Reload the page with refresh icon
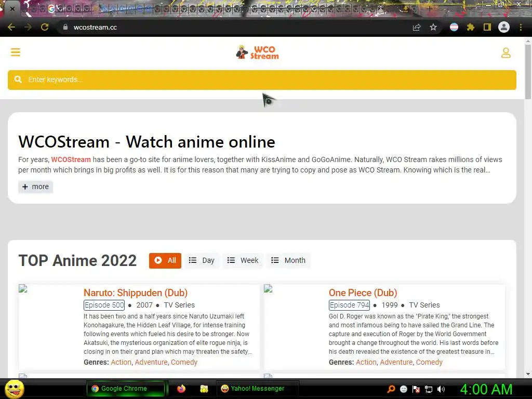Viewport: 532px width, 399px height. click(45, 27)
